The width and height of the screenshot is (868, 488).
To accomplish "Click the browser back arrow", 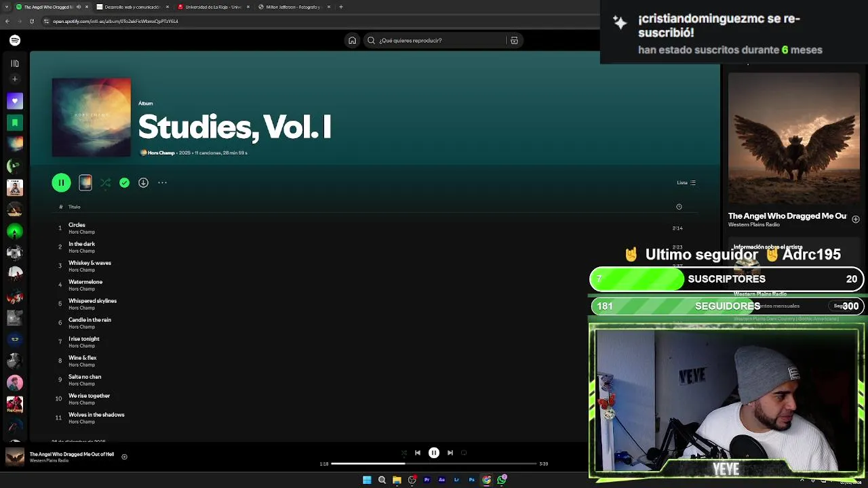I will click(7, 21).
